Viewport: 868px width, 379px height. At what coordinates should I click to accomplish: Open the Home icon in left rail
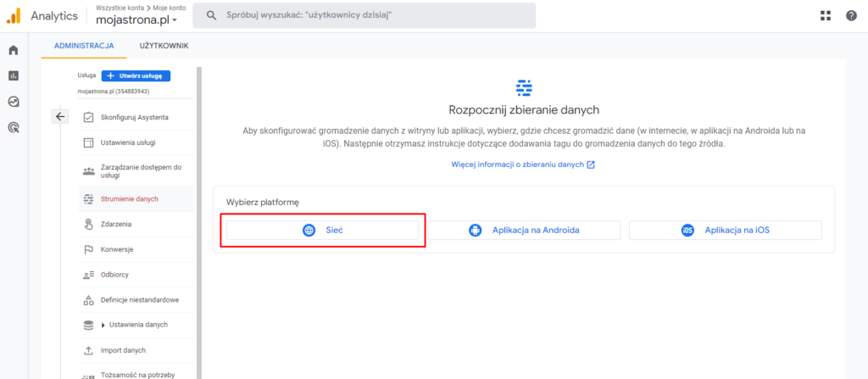coord(14,50)
